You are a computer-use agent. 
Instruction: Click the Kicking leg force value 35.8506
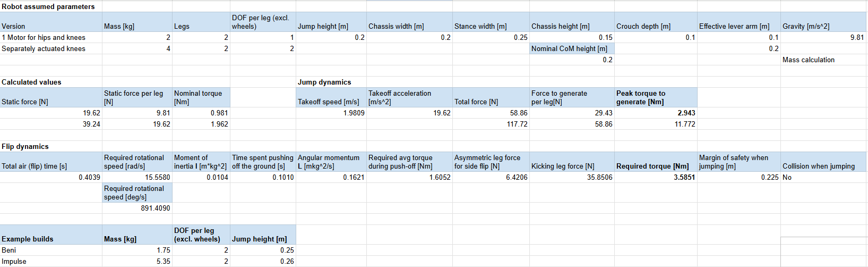click(572, 177)
